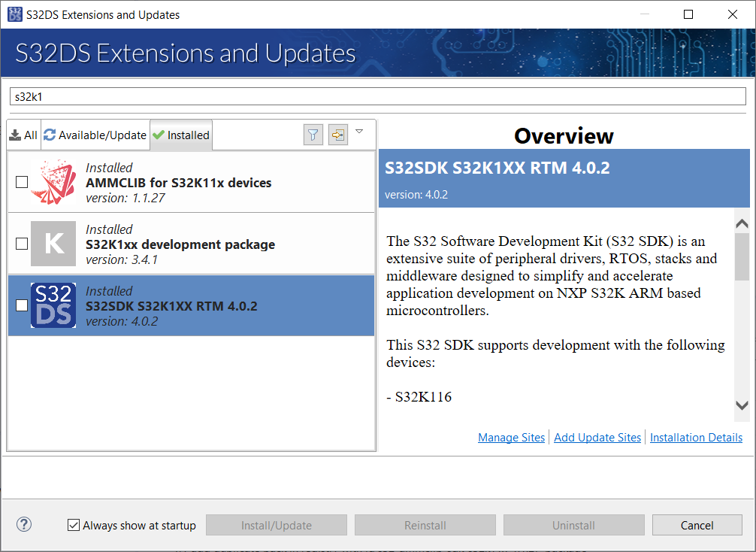Viewport: 756px width, 552px height.
Task: Click the scrollbar up arrow in Overview
Action: point(742,223)
